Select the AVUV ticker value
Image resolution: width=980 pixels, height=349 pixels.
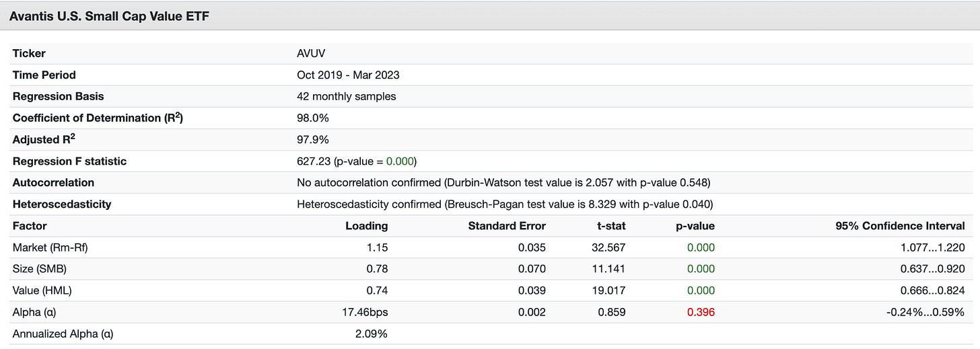click(311, 53)
